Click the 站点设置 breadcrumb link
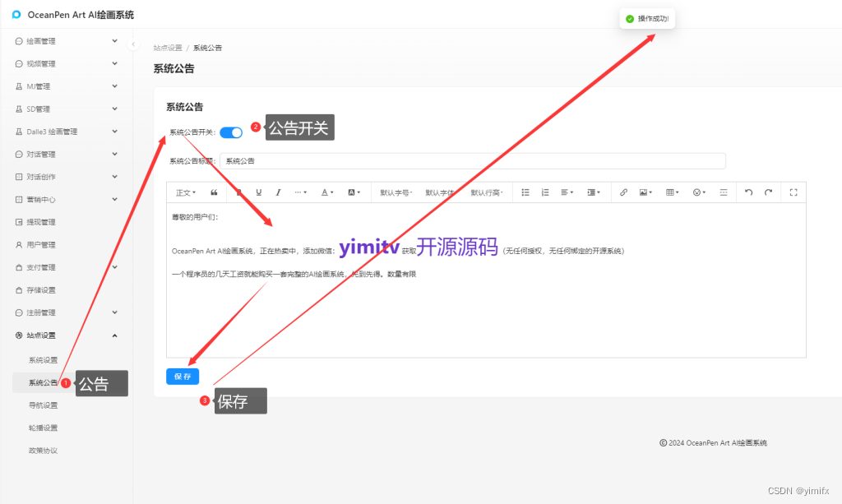This screenshot has height=504, width=842. [168, 48]
